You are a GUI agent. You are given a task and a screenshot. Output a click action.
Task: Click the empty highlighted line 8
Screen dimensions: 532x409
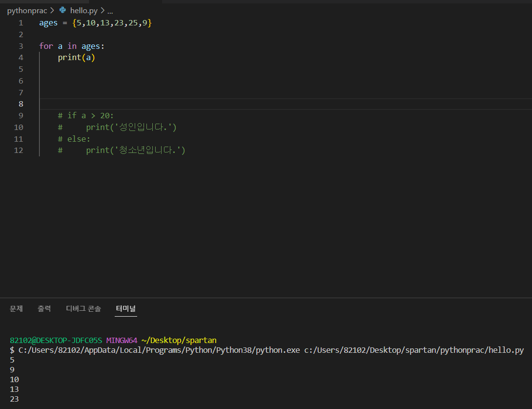pyautogui.click(x=285, y=104)
